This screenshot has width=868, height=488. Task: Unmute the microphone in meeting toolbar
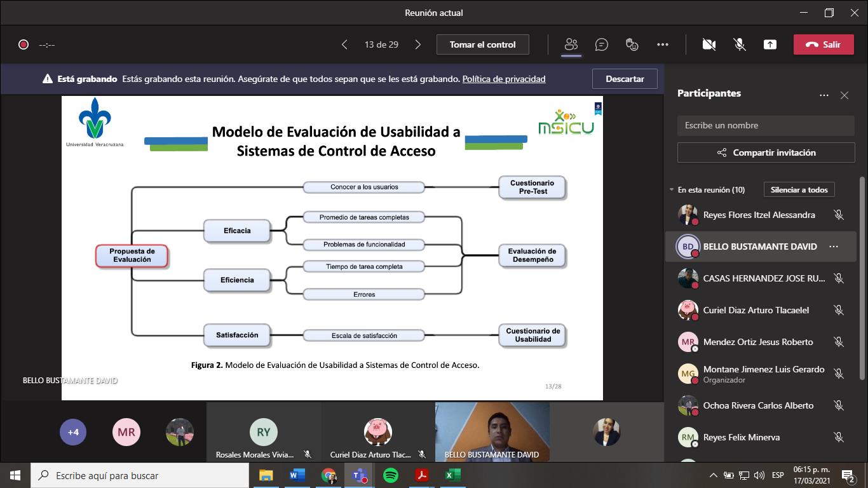(739, 44)
